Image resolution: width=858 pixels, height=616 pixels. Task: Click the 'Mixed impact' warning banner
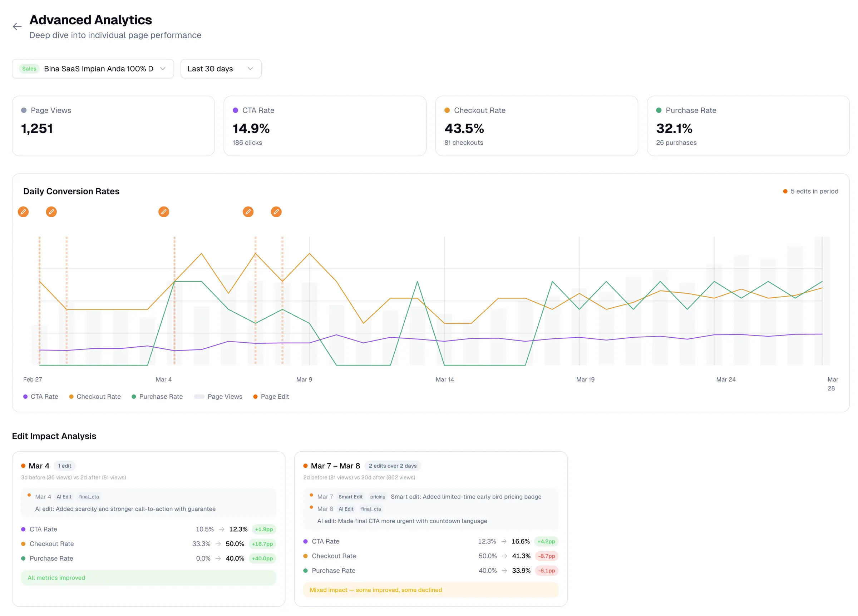point(430,590)
